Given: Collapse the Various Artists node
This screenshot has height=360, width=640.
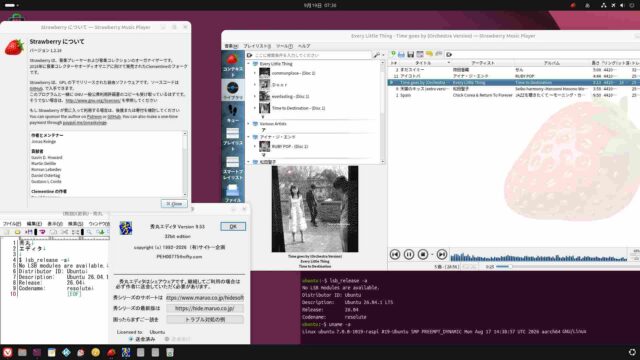Looking at the screenshot, I should (x=248, y=124).
